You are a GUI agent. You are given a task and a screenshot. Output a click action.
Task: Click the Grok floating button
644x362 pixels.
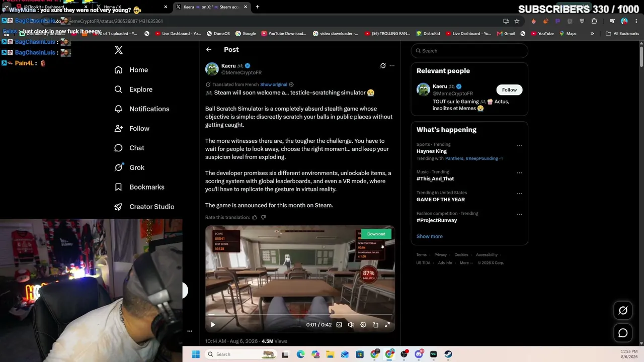point(623,311)
